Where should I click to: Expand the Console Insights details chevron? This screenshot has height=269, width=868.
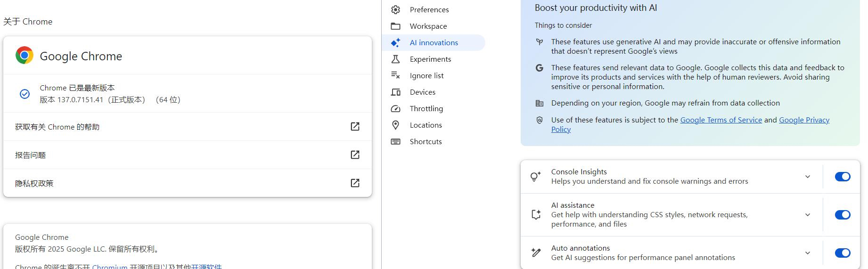(808, 177)
